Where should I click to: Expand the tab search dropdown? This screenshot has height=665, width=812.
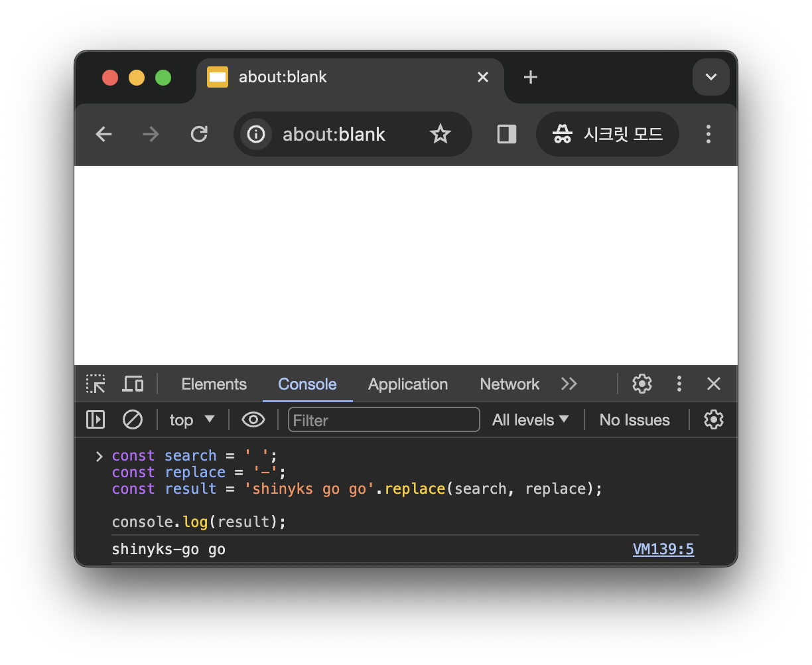click(711, 77)
